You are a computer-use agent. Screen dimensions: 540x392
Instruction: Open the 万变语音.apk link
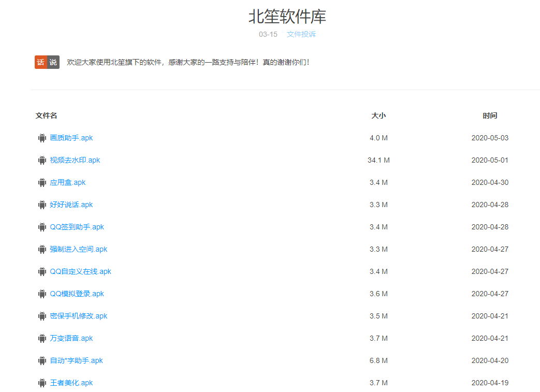(71, 338)
